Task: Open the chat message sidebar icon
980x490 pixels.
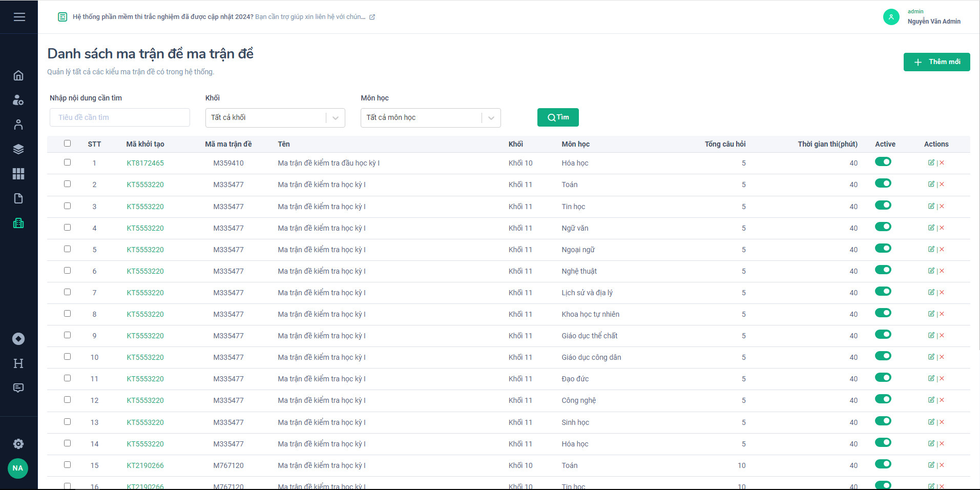Action: click(18, 388)
